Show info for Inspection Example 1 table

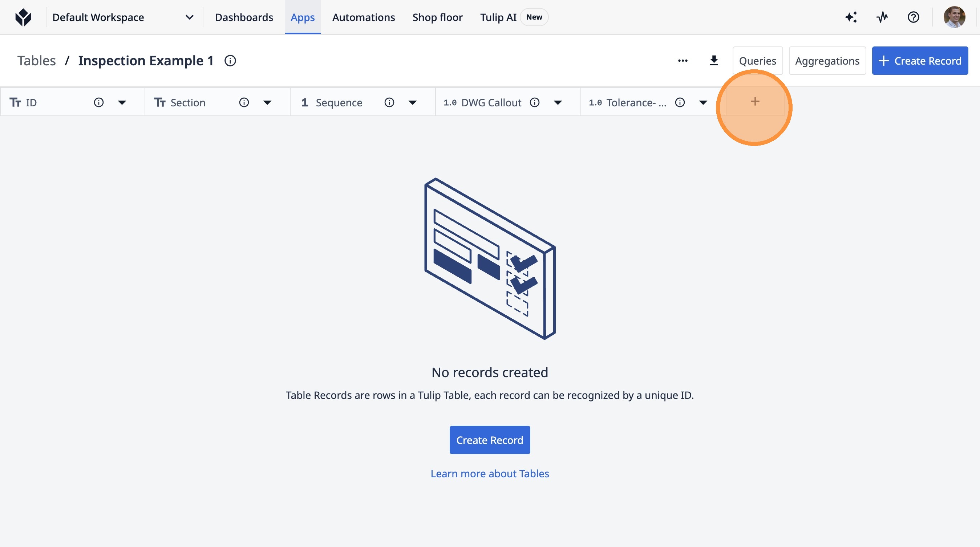pyautogui.click(x=230, y=61)
